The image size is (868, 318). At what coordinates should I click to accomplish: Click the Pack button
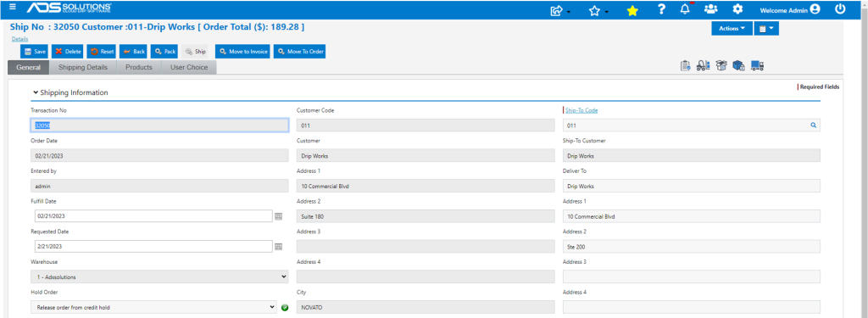pyautogui.click(x=164, y=52)
